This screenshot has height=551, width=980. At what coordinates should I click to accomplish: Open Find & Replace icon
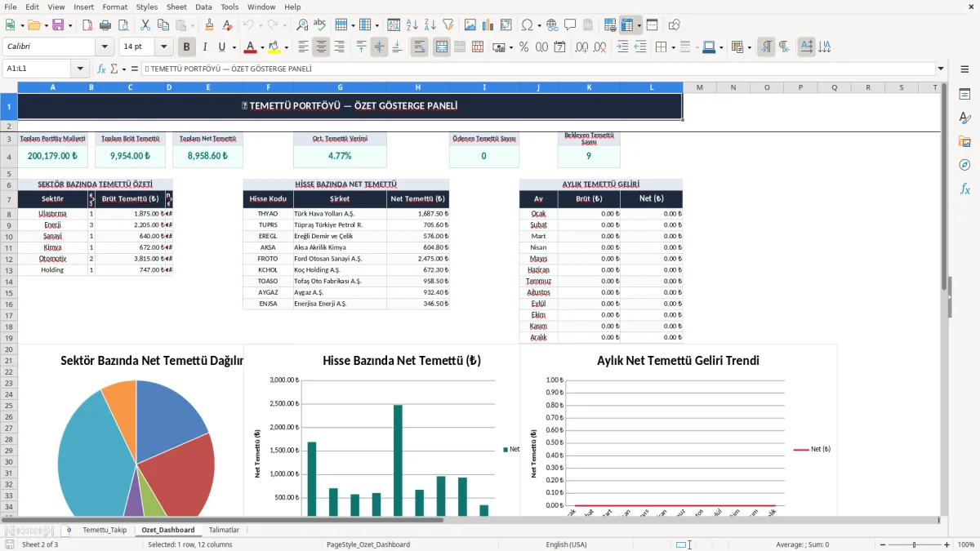pyautogui.click(x=302, y=25)
